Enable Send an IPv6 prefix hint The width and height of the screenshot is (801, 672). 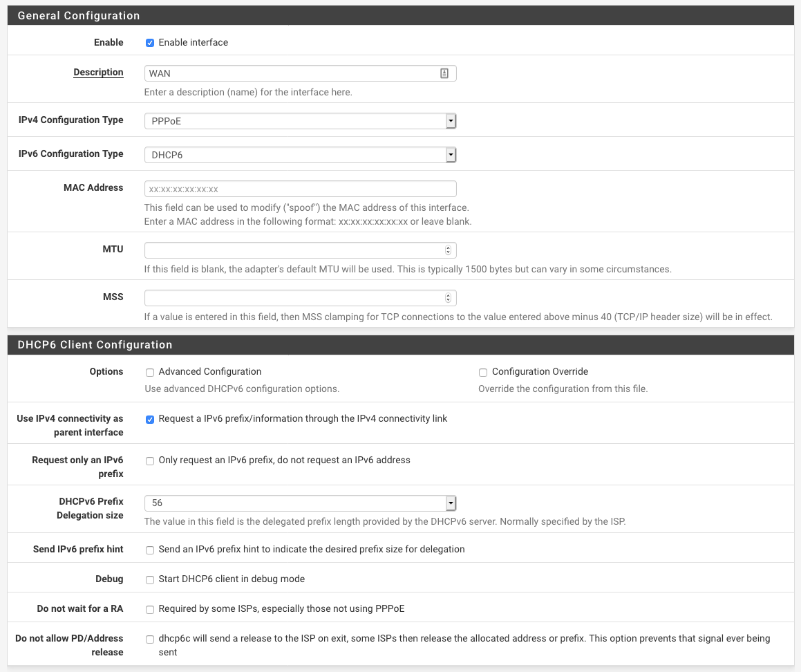click(x=150, y=550)
